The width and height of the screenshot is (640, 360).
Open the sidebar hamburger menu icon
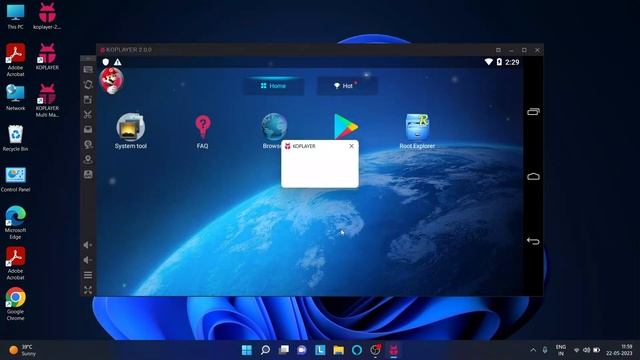(88, 275)
